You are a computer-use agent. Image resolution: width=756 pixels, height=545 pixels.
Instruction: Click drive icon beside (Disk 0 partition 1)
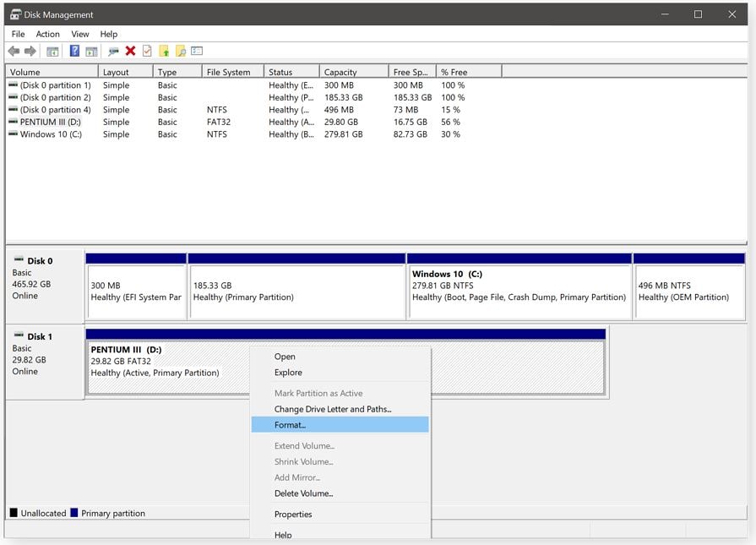pos(13,84)
